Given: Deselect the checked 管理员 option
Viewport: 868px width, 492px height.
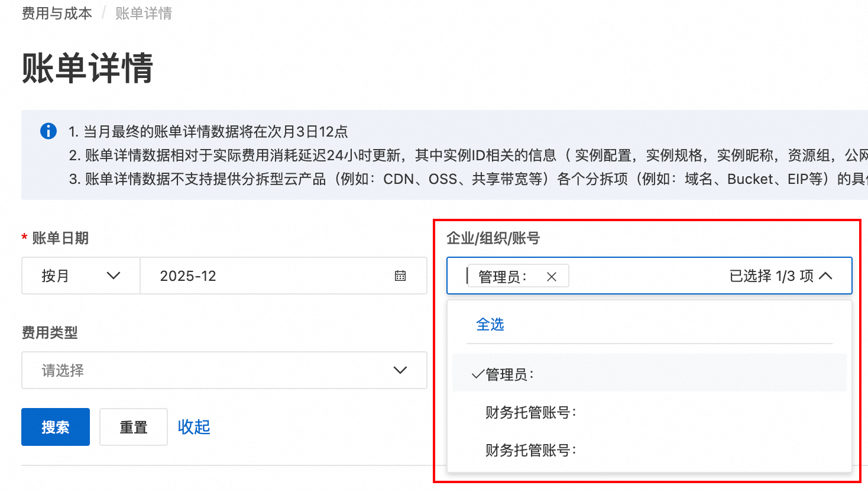Looking at the screenshot, I should (x=510, y=374).
